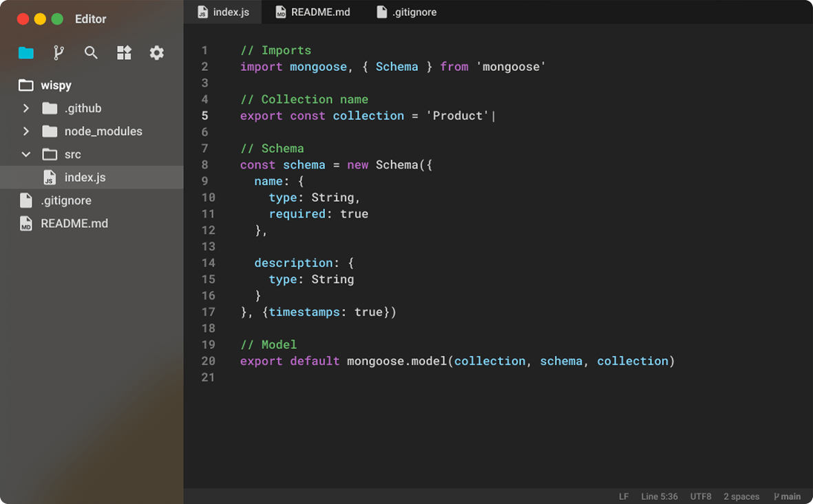Switch to the README.md tab

click(x=313, y=12)
